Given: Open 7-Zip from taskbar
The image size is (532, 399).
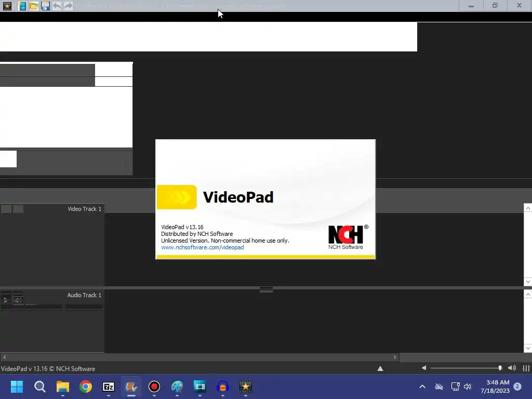Looking at the screenshot, I should coord(109,387).
